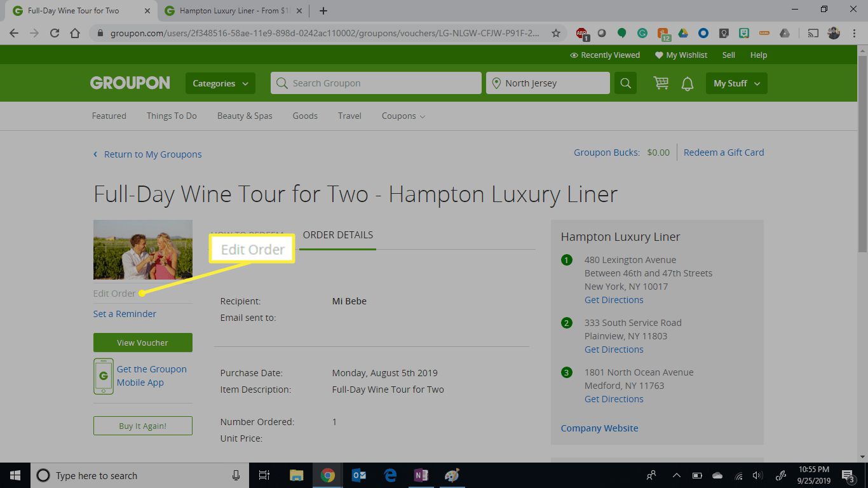Open the Help link
868x488 pixels.
tap(759, 55)
